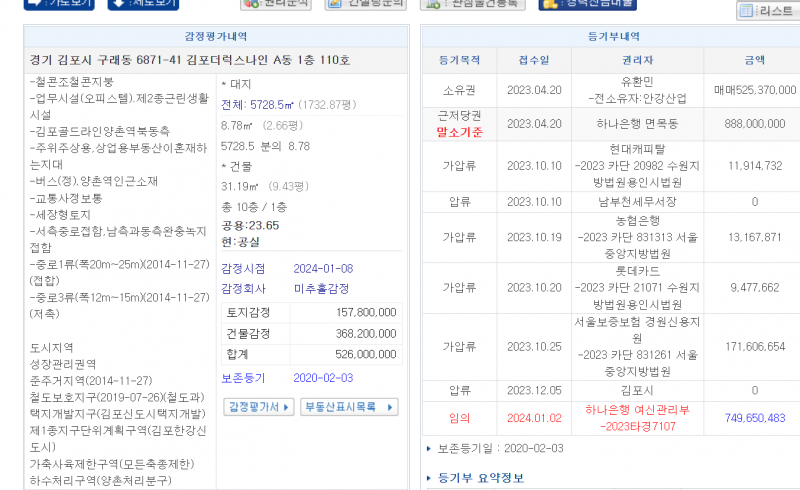Click the 접수일 column header
800x490 pixels.
(x=533, y=60)
